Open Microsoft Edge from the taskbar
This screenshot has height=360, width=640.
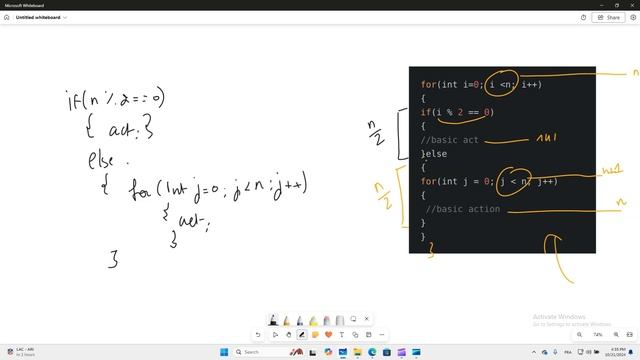(x=372, y=352)
